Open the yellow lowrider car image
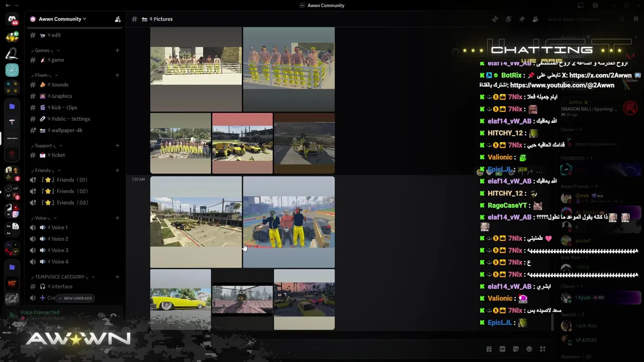 pos(181,300)
